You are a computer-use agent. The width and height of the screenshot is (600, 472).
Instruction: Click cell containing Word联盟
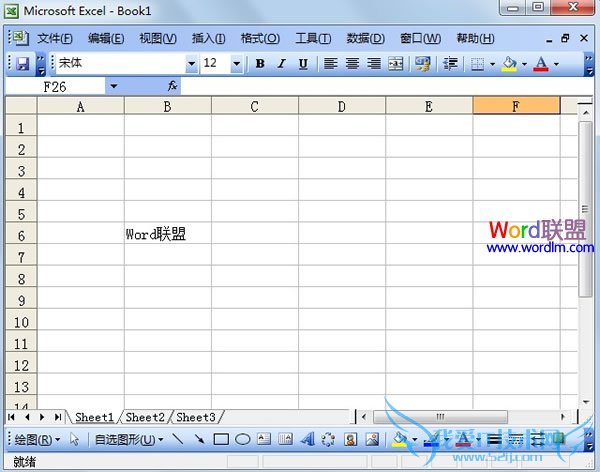click(x=168, y=234)
